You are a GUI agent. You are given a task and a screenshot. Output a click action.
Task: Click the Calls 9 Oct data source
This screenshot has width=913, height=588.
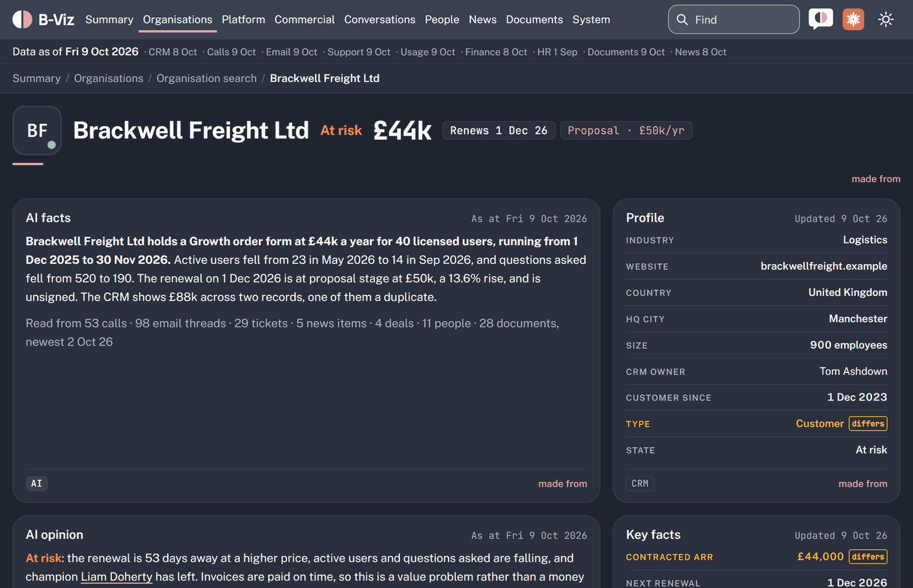pyautogui.click(x=231, y=52)
